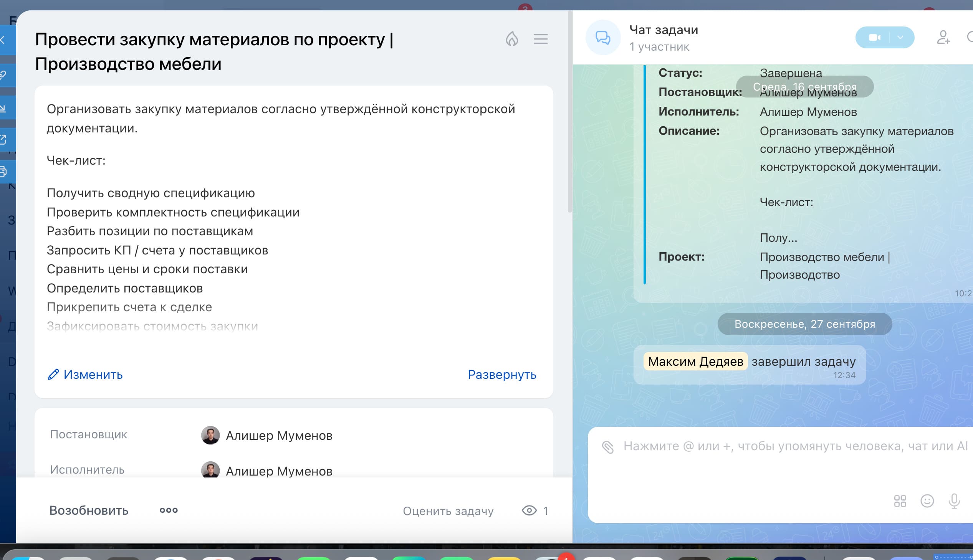Click the Чат задачи header title
The width and height of the screenshot is (973, 560).
tap(664, 30)
